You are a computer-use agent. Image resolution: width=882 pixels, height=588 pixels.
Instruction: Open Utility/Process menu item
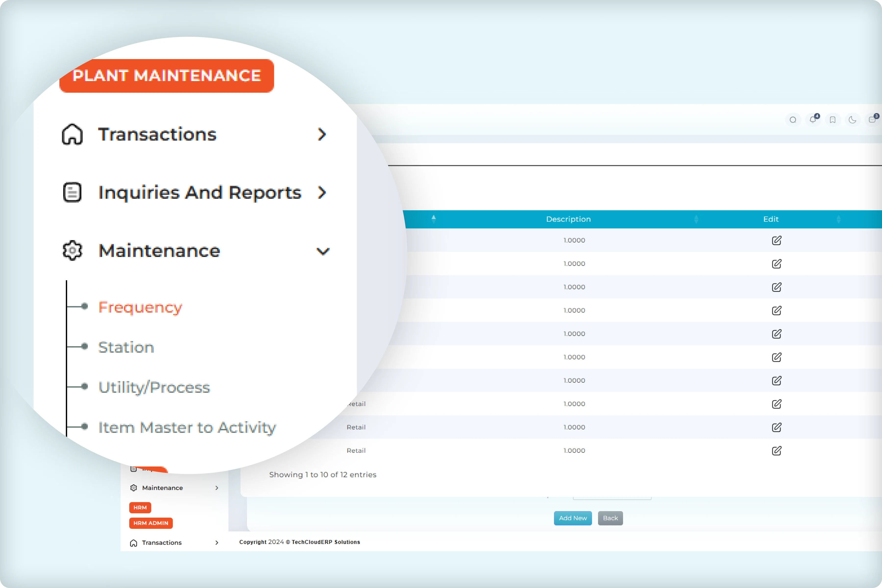tap(154, 387)
